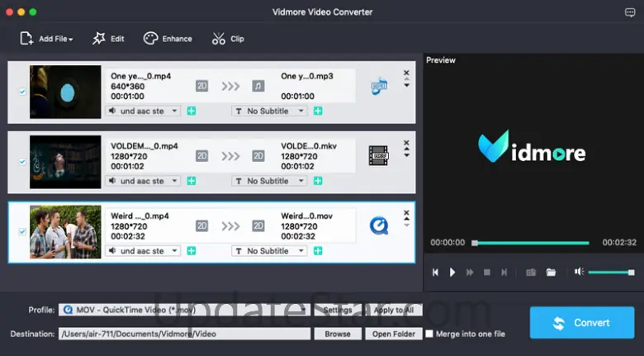Open the snapshot folder icon
644x356 pixels.
click(x=551, y=272)
